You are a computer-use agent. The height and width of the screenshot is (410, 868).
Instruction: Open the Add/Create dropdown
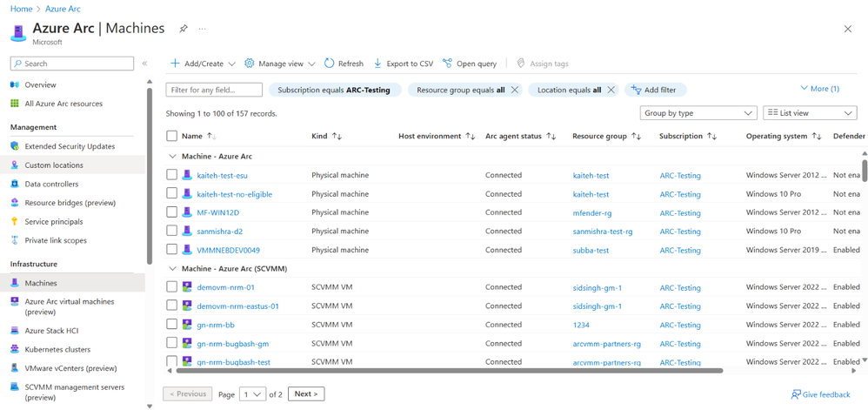(204, 64)
